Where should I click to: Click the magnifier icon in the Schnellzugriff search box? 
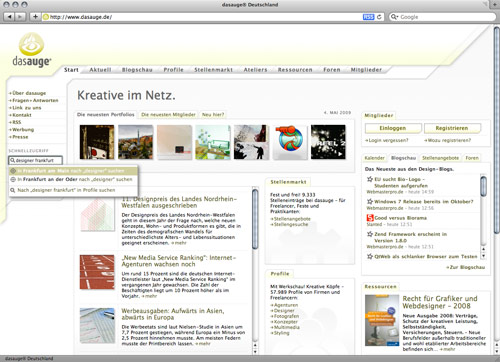[13, 160]
